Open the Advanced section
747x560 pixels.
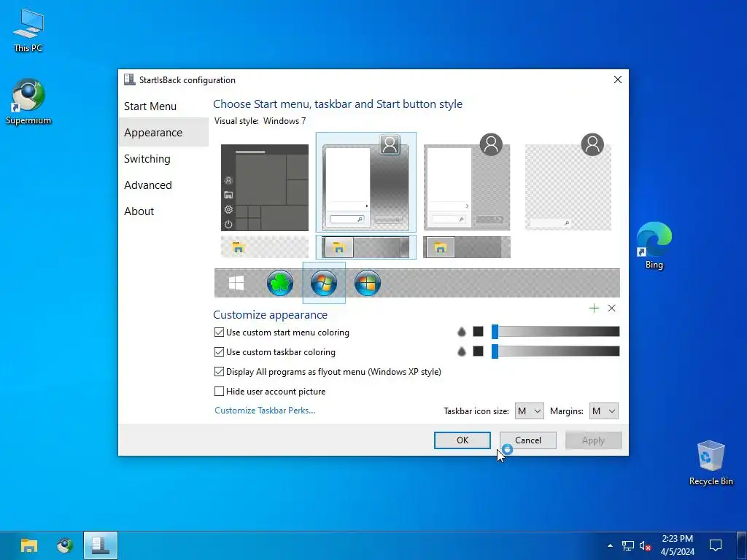pyautogui.click(x=163, y=184)
